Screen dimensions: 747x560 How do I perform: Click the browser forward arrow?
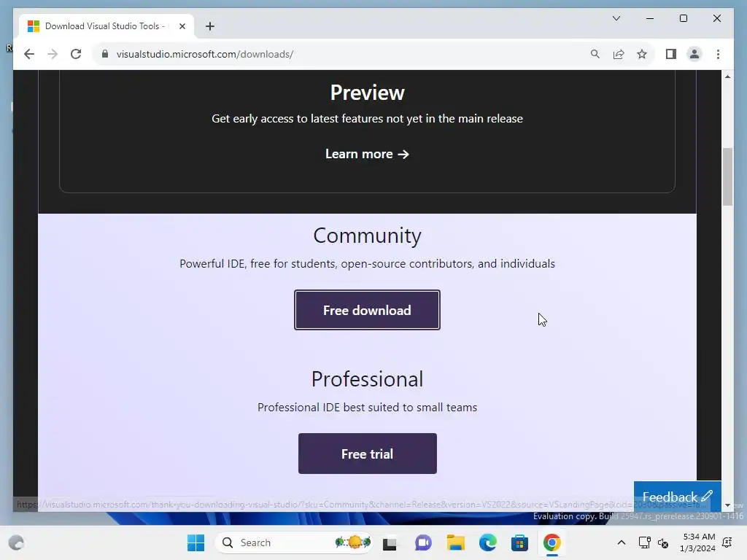[x=53, y=54]
